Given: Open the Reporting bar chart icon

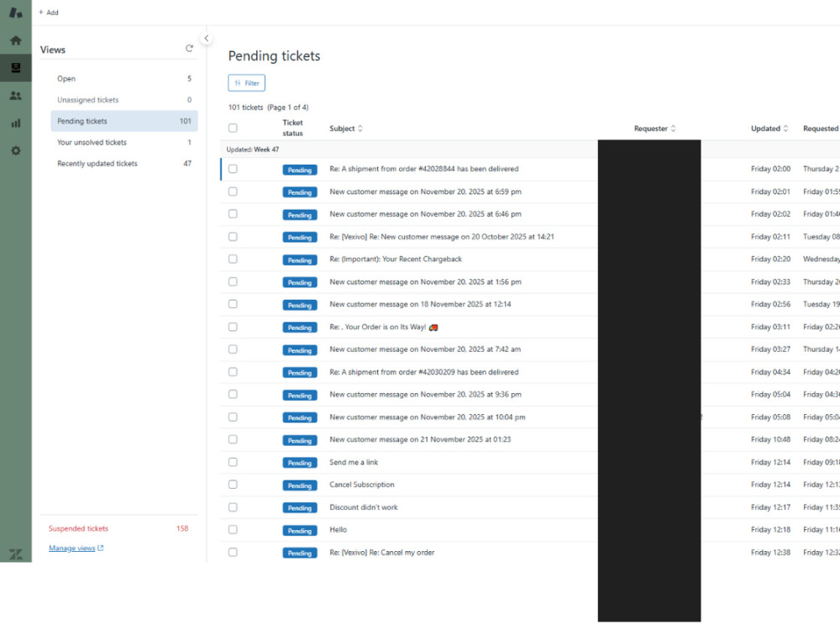Looking at the screenshot, I should coord(15,123).
